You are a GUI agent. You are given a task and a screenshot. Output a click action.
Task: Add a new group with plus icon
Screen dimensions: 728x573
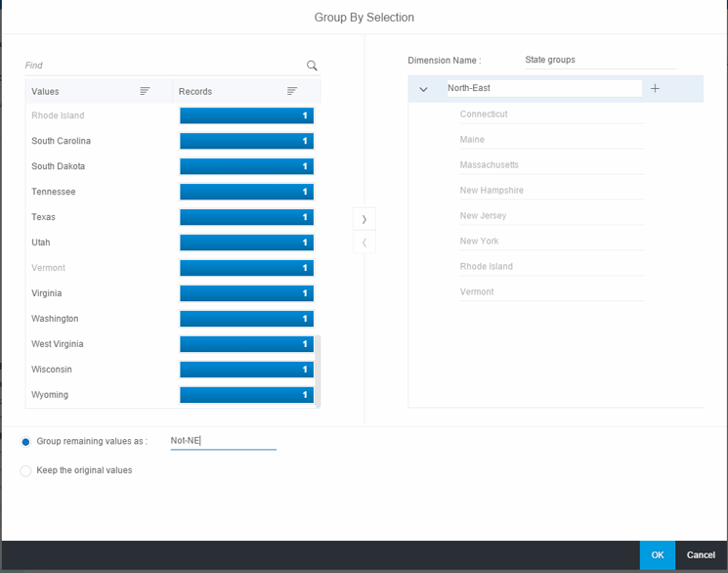tap(655, 88)
